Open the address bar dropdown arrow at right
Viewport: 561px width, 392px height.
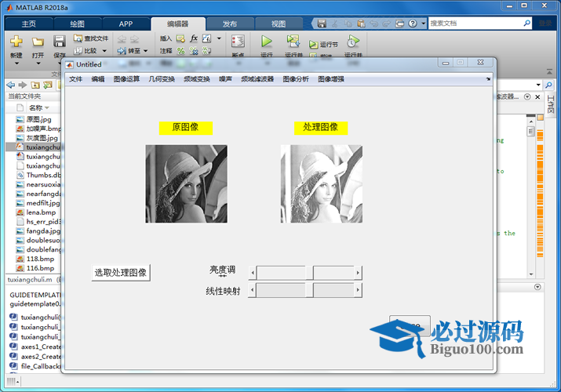tap(538, 85)
